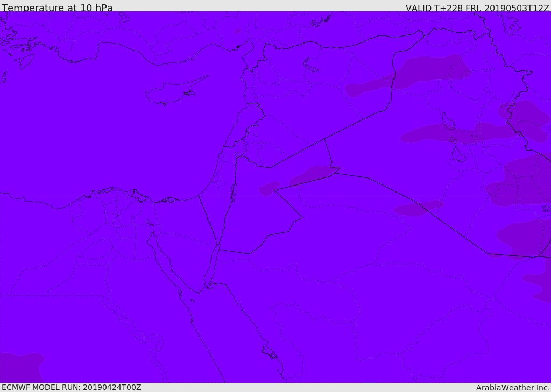551x392 pixels.
Task: Click the 'ECMWF MODEL RUN: 20190424T00Z' text
Action: tap(72, 387)
